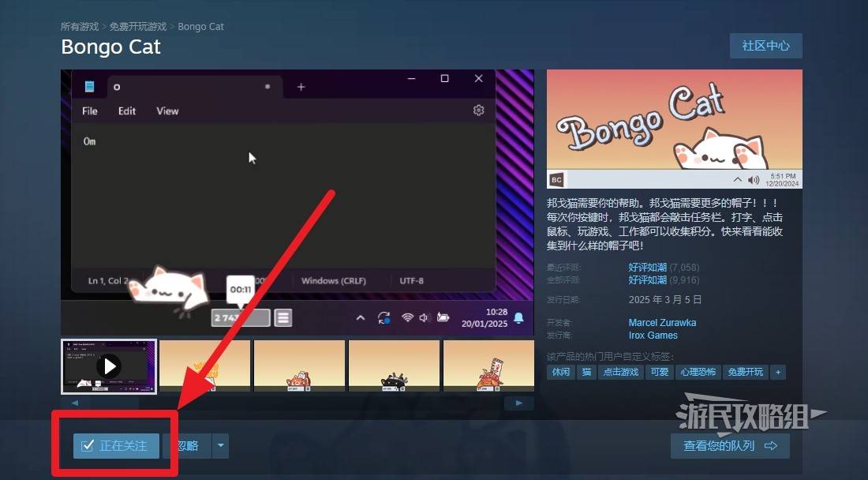
Task: Open the 所有游戏 breadcrumb link
Action: pyautogui.click(x=80, y=27)
